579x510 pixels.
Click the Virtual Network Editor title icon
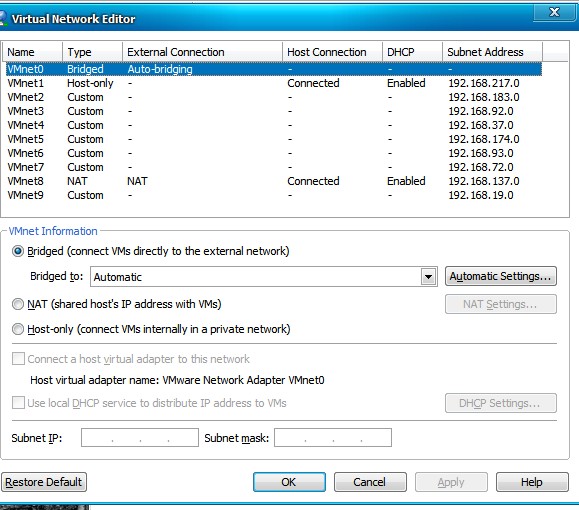3,18
